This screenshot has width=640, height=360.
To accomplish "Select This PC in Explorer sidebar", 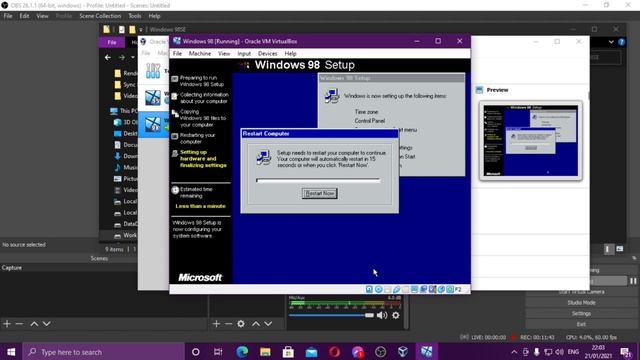I will [x=124, y=111].
